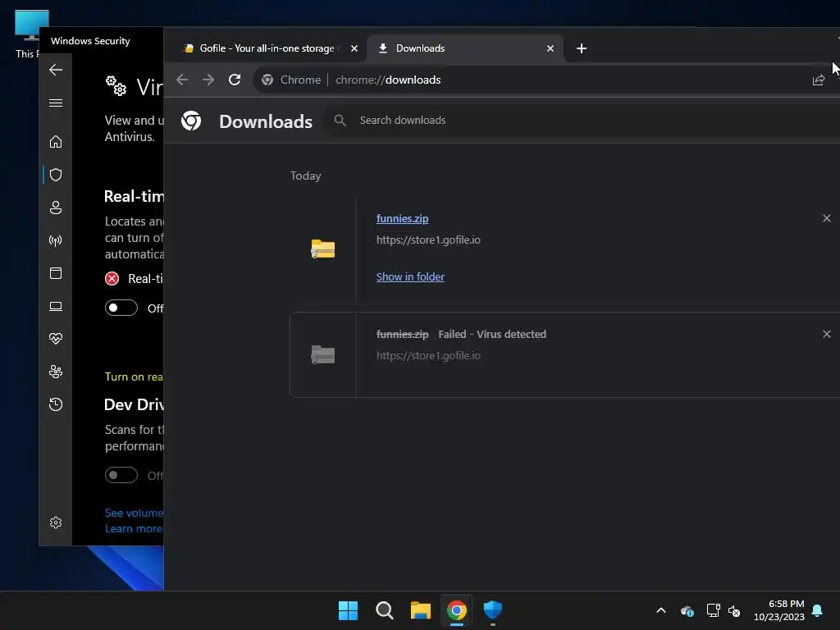This screenshot has width=840, height=630.
Task: Remove failed funnies.zip entry from list
Action: tap(827, 334)
